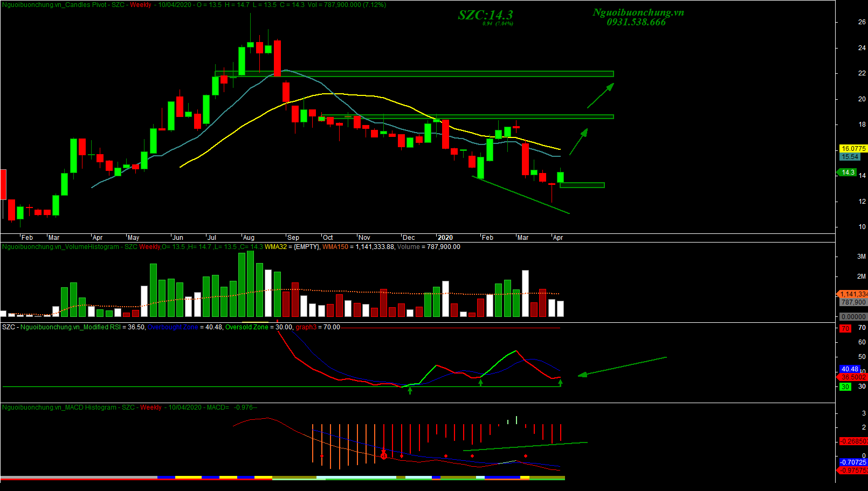Screen dimensions: 868x491
Task: Click the 26 tick on the price axis
Action: click(862, 22)
